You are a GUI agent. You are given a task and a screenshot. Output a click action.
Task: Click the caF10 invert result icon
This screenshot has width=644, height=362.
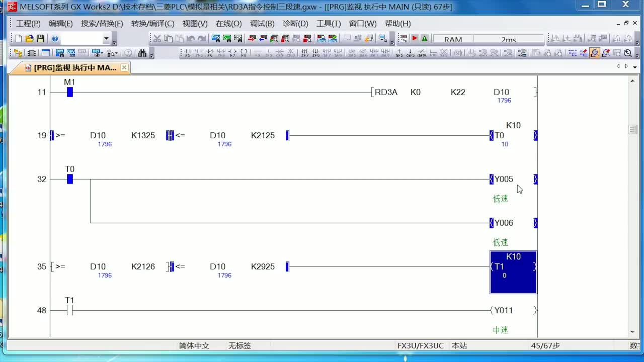pyautogui.click(x=422, y=53)
